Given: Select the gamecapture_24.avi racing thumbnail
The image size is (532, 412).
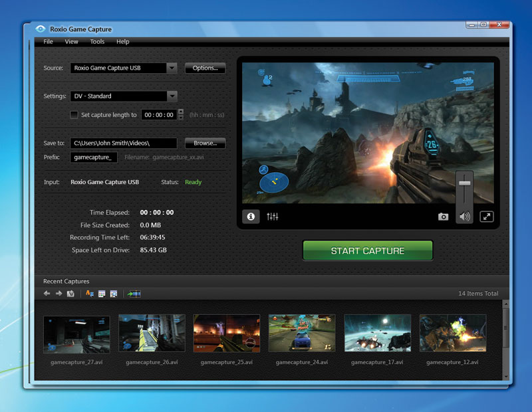Looking at the screenshot, I should click(302, 333).
